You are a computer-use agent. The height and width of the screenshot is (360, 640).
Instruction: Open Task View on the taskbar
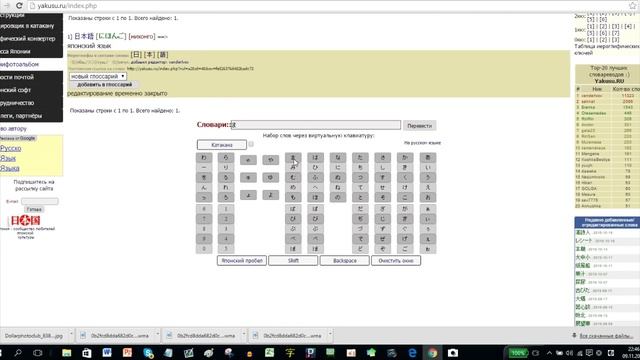(x=38, y=353)
